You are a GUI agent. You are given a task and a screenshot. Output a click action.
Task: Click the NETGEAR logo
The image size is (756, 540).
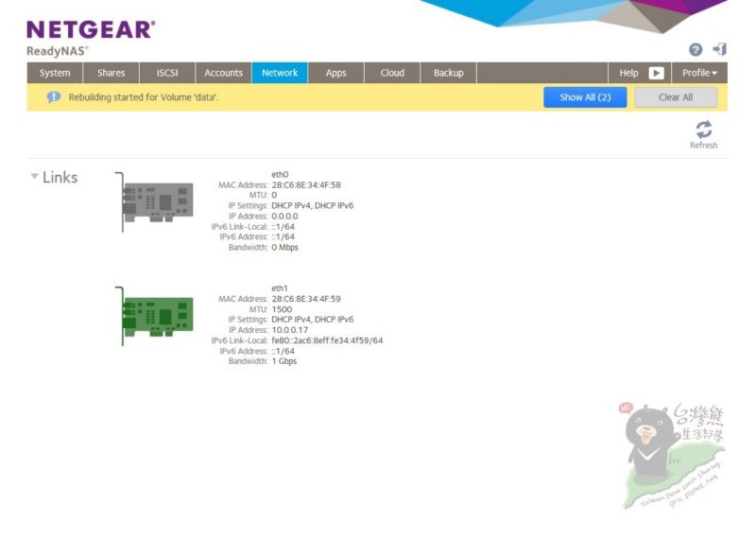click(x=91, y=29)
